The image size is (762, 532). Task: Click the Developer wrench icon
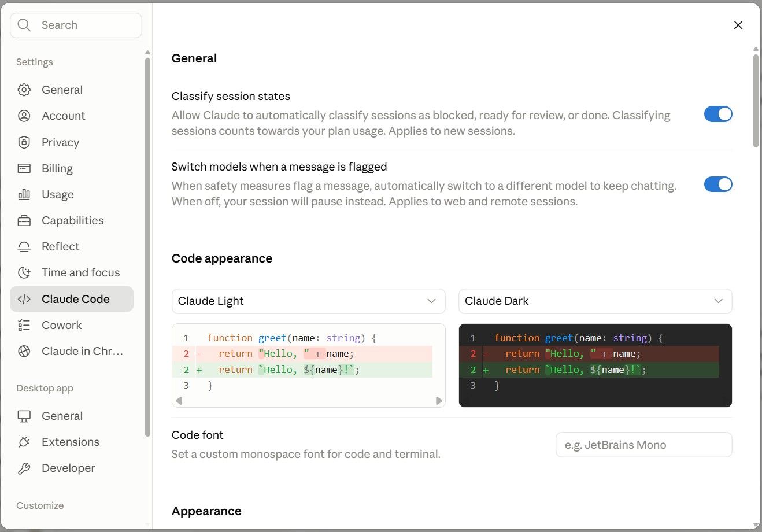24,468
